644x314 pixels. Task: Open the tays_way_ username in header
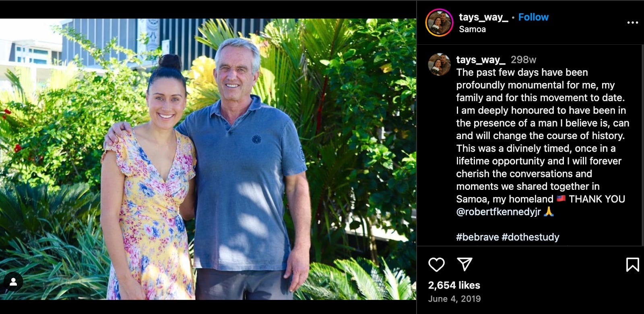pyautogui.click(x=483, y=17)
